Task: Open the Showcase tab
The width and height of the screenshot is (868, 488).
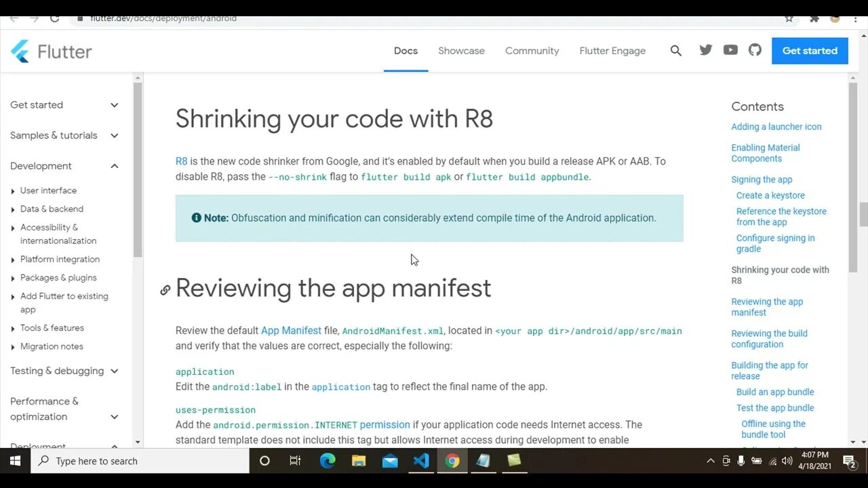Action: [x=461, y=51]
